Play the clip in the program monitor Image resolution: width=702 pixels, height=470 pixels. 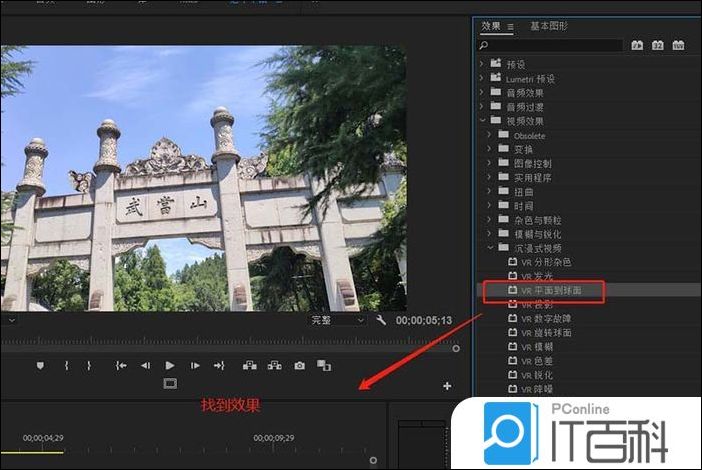pyautogui.click(x=170, y=366)
